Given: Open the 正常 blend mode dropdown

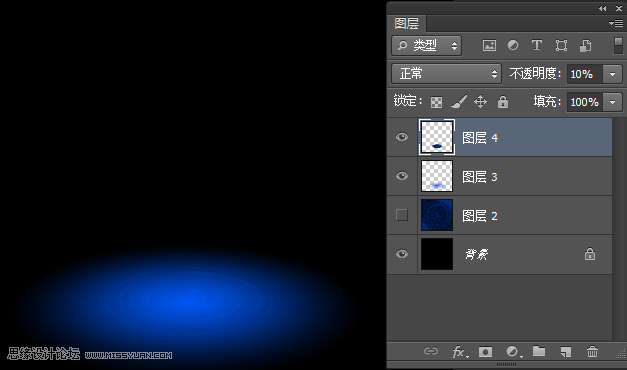Looking at the screenshot, I should tap(446, 74).
